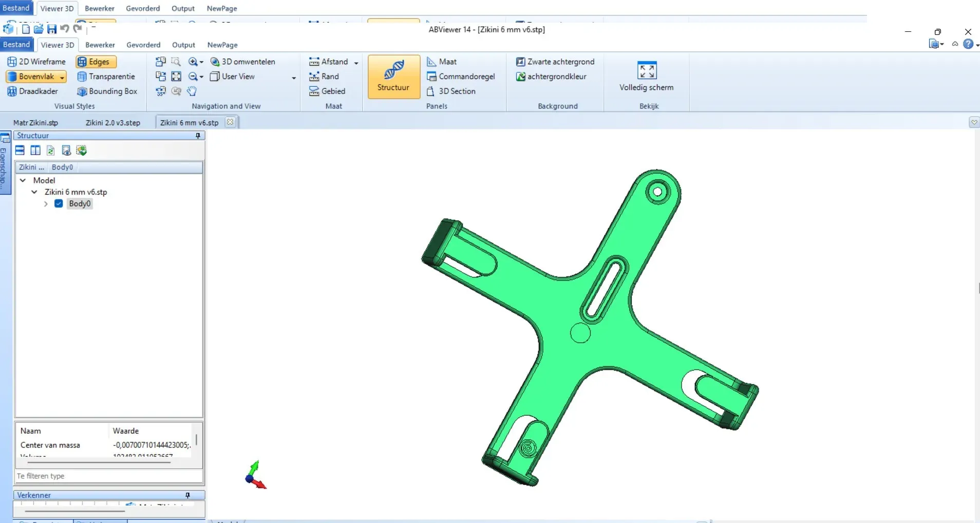Click the vertical split icon in Structuur toolbar

[x=35, y=151]
